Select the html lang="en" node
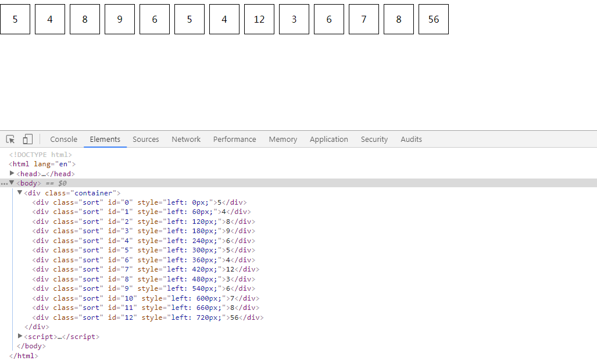The image size is (597, 364). point(42,164)
